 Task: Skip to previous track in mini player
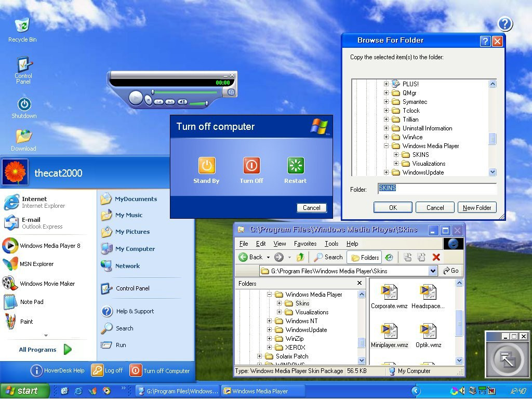point(158,102)
